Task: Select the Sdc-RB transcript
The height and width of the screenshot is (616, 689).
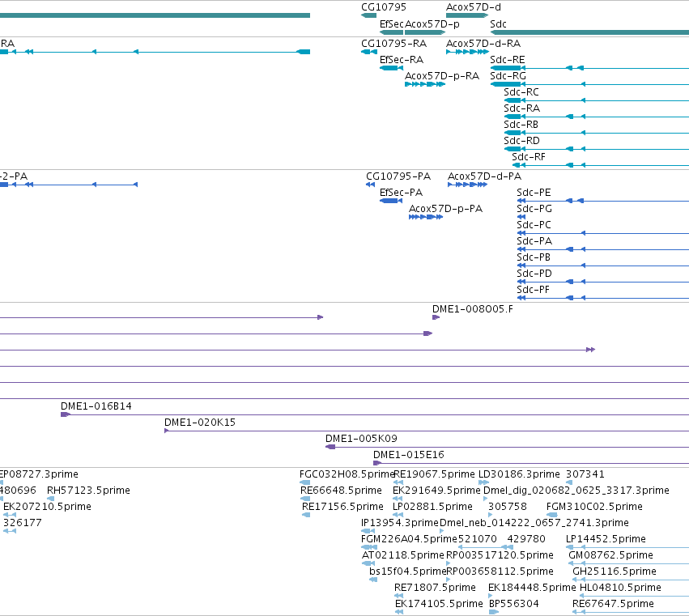Action: (x=596, y=133)
